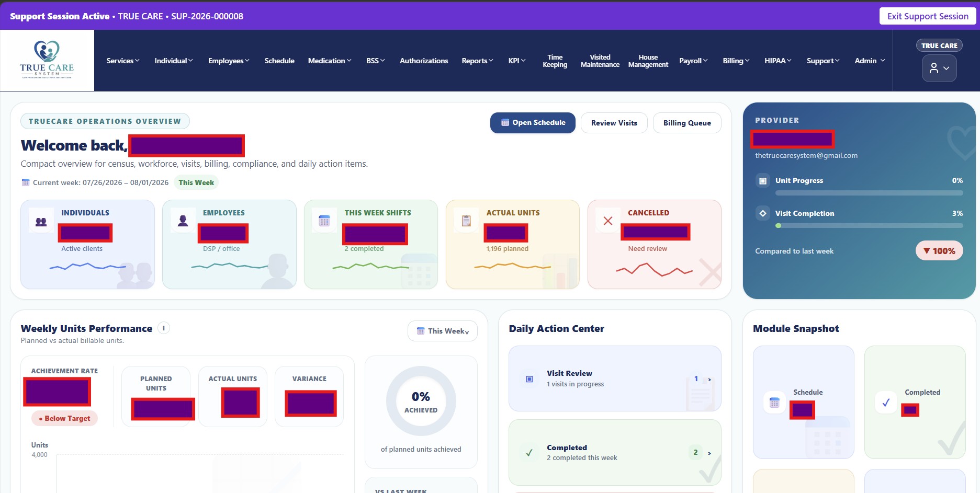
Task: Click the Weekly Units Performance info icon
Action: (x=164, y=328)
